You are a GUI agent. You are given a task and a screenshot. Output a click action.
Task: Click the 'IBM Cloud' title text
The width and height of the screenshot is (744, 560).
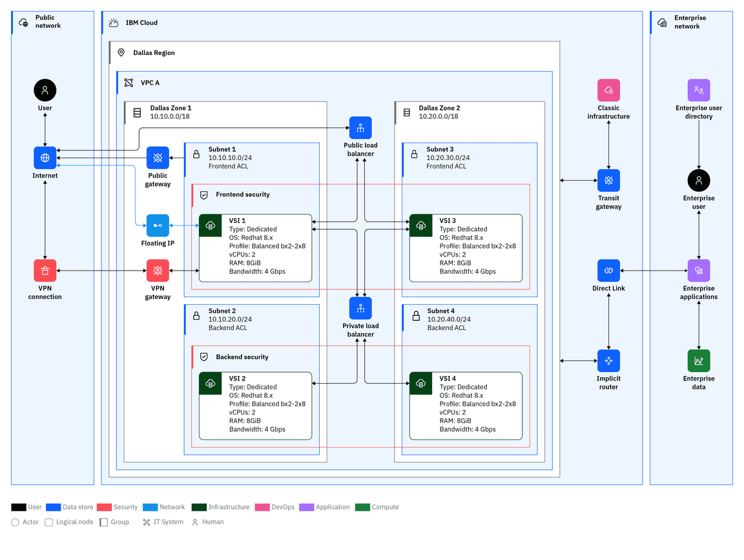pyautogui.click(x=141, y=23)
